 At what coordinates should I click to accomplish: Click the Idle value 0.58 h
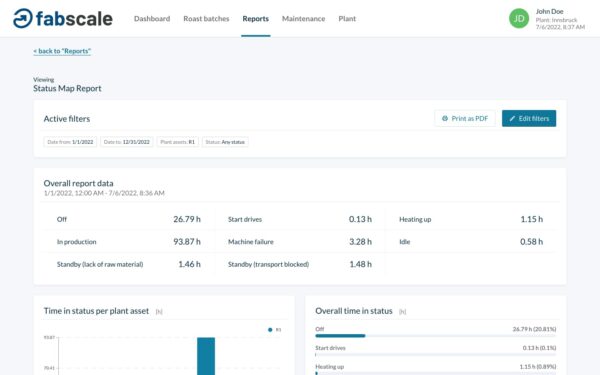pyautogui.click(x=532, y=242)
